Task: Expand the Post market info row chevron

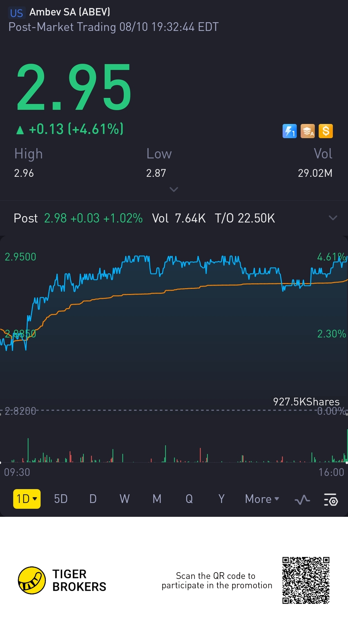Action: click(333, 218)
